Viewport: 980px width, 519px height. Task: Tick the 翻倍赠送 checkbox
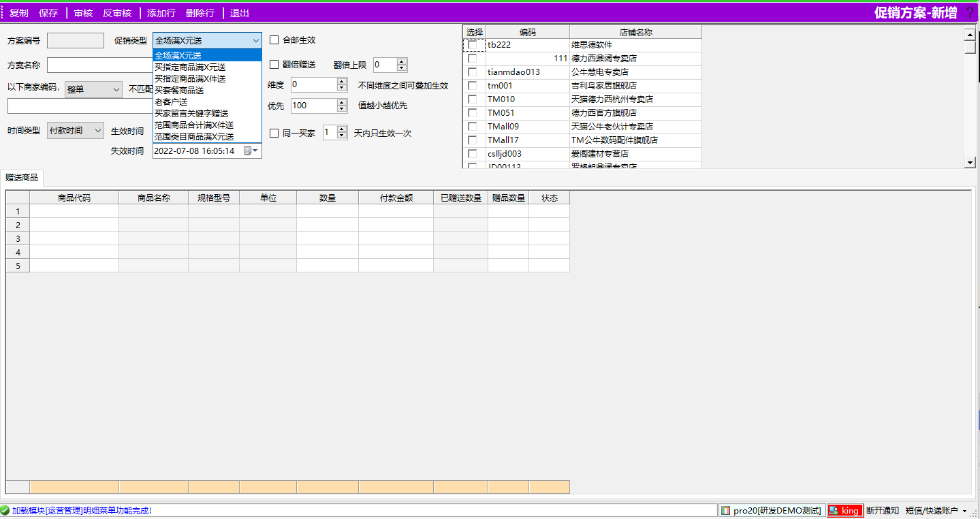pyautogui.click(x=274, y=65)
